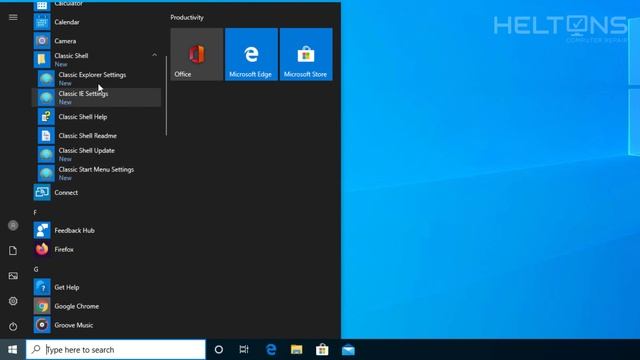Launch Edge from the taskbar
The image size is (640, 360).
271,350
